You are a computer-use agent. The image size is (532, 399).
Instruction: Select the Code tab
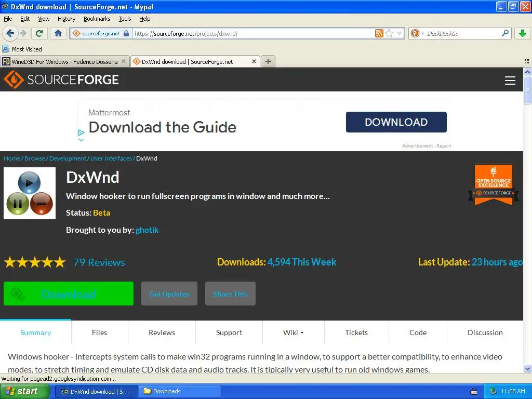418,332
